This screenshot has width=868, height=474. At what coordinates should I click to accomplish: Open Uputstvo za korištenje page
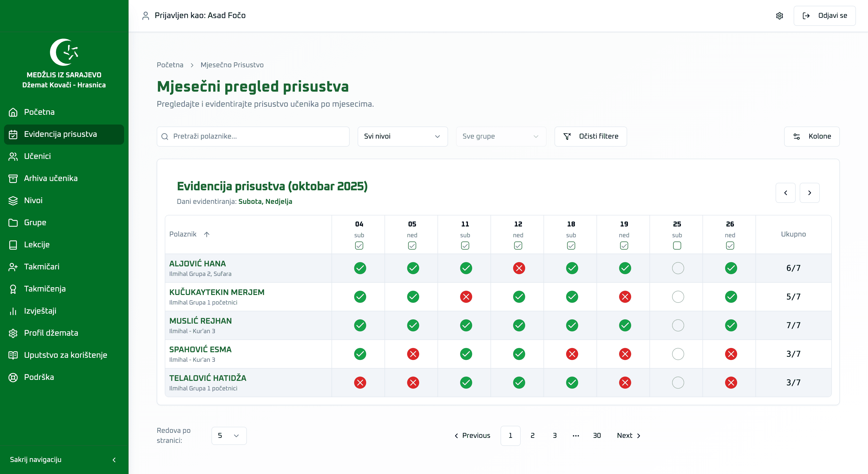coord(65,355)
